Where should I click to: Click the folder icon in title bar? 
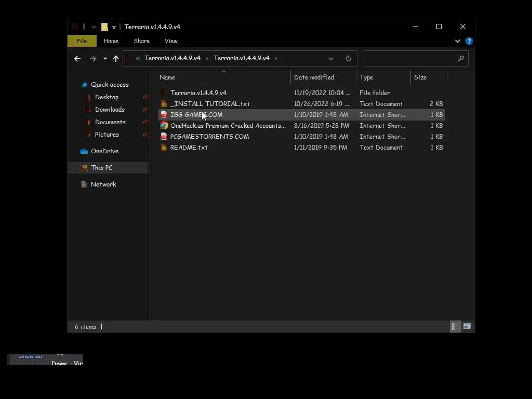(104, 27)
